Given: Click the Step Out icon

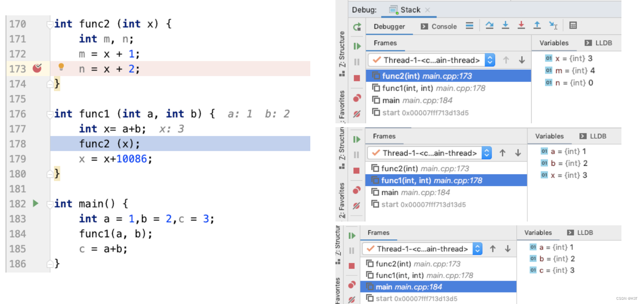Looking at the screenshot, I should (537, 26).
